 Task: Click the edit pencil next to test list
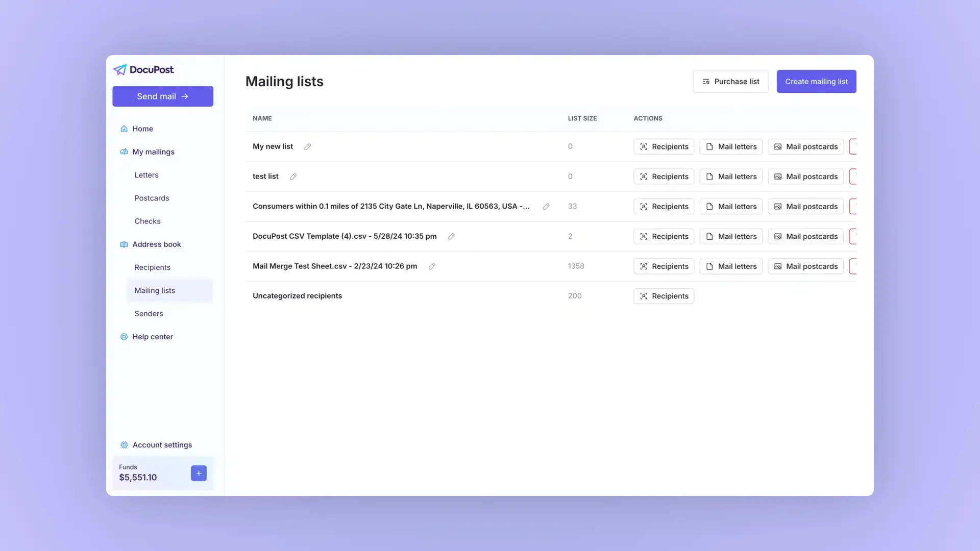293,176
